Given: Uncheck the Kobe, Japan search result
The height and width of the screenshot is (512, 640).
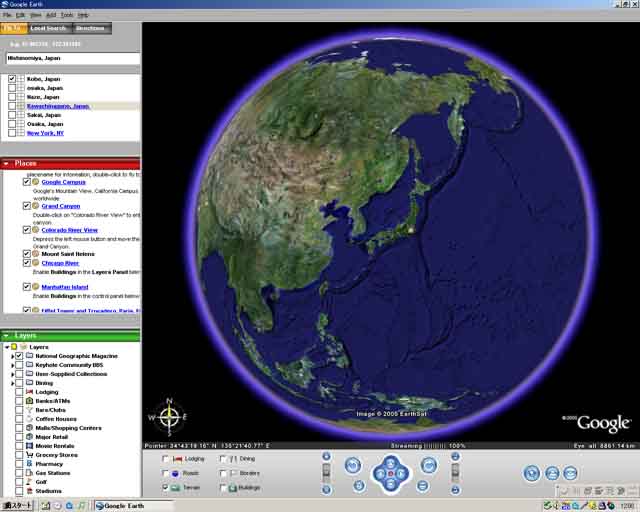Looking at the screenshot, I should 12,79.
